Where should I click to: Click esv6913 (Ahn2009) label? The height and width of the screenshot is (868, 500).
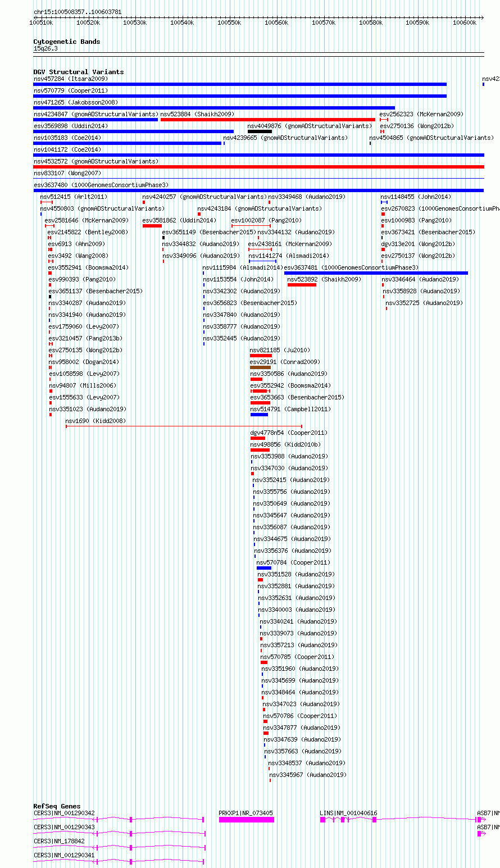pos(76,244)
